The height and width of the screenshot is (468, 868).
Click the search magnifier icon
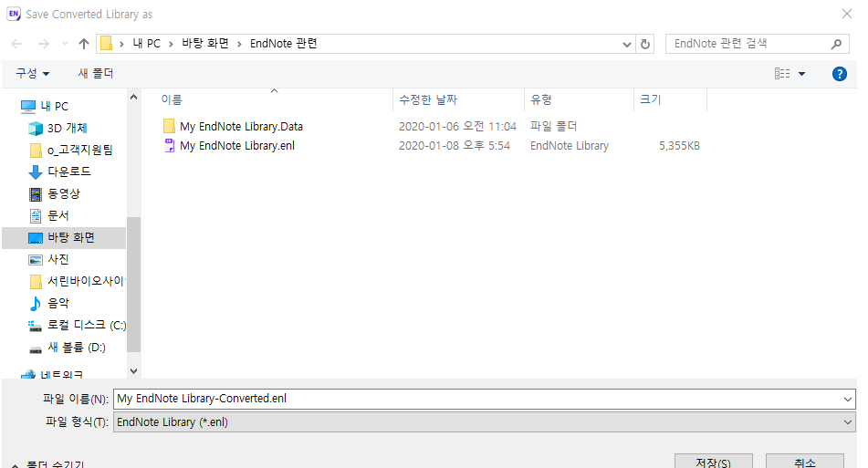pos(836,44)
